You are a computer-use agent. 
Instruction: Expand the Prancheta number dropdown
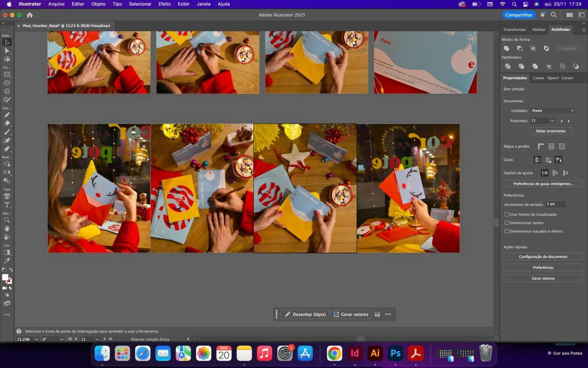tap(552, 121)
